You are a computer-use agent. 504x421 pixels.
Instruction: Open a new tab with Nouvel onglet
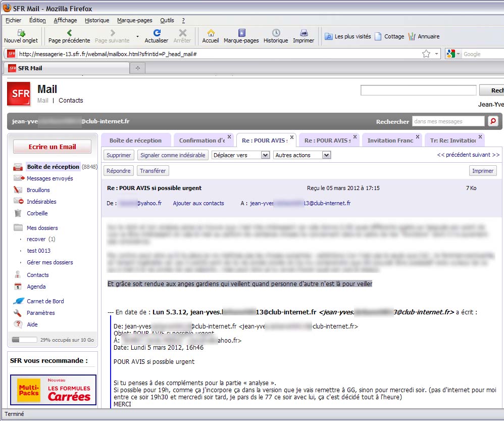click(21, 36)
